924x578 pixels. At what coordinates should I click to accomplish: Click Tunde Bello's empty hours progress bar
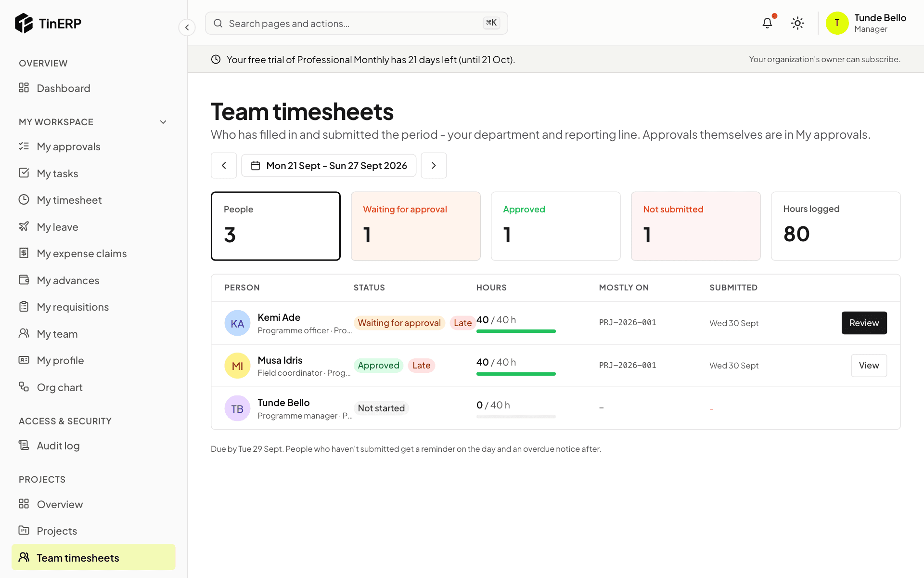pyautogui.click(x=516, y=416)
